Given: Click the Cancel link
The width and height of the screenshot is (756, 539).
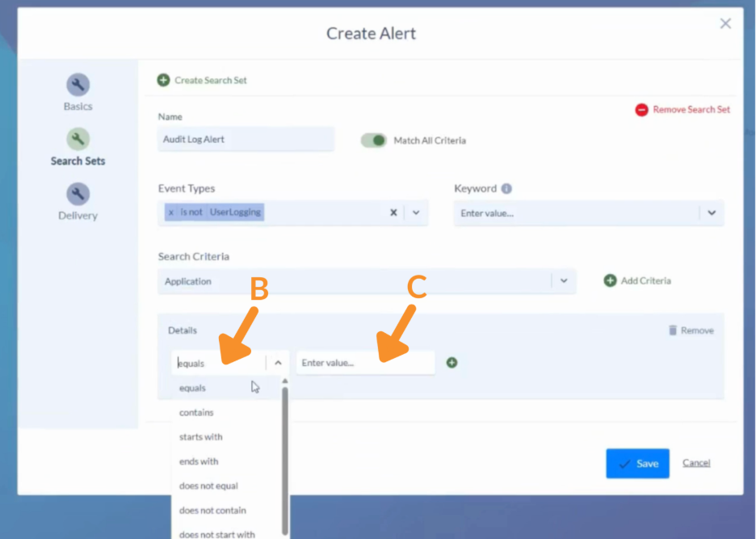Looking at the screenshot, I should pos(696,463).
